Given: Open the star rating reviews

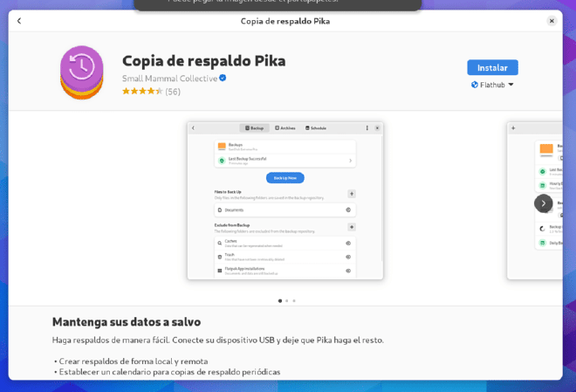Looking at the screenshot, I should [151, 91].
